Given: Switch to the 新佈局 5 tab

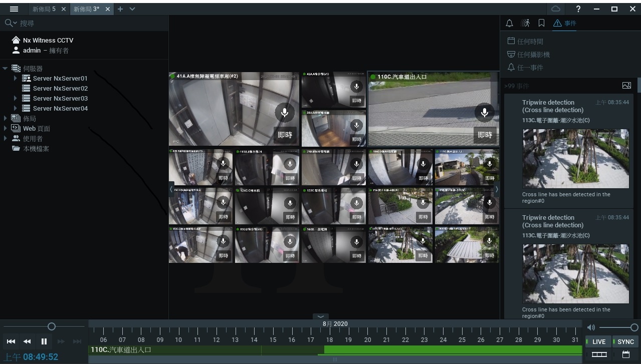Looking at the screenshot, I should (x=44, y=9).
